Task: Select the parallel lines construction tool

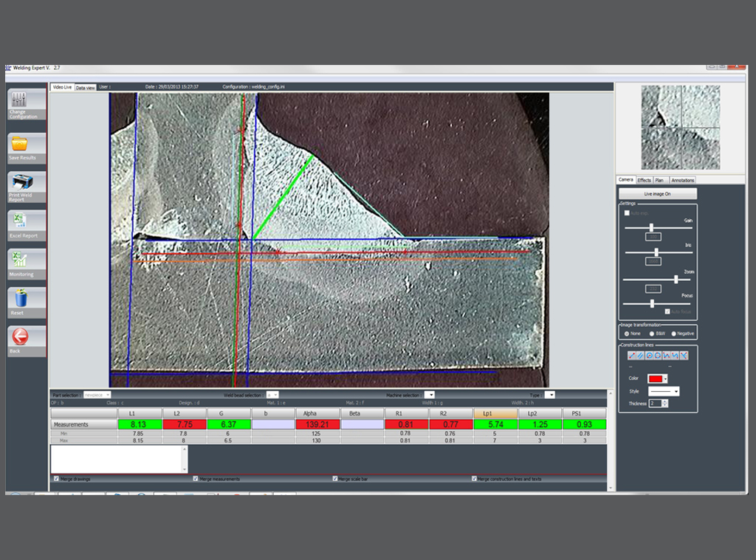Action: [641, 356]
